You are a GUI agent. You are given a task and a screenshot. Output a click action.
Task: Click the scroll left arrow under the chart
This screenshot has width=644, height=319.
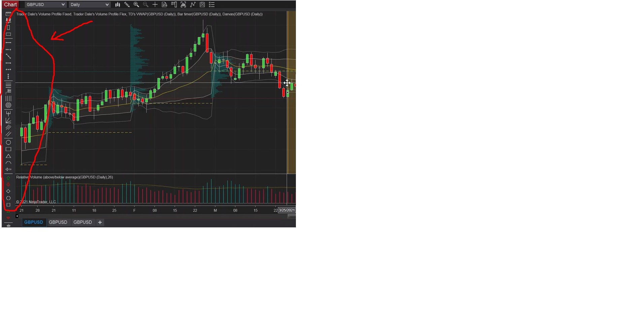click(17, 216)
